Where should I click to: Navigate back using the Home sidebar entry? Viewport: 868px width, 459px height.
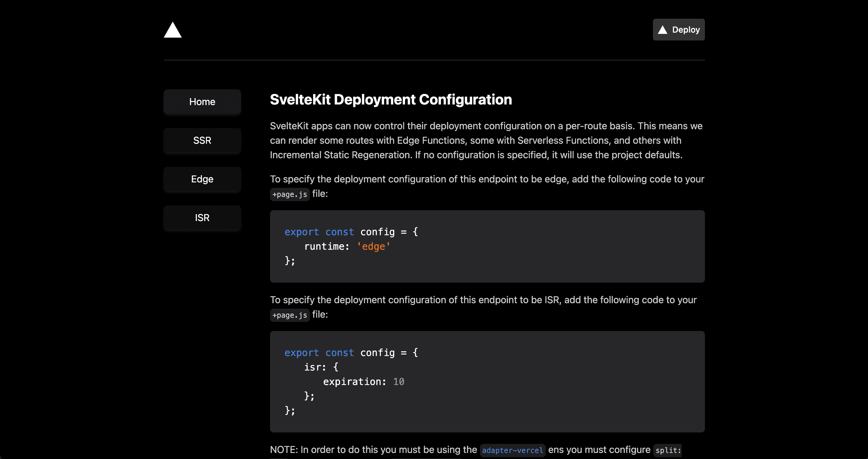tap(202, 102)
